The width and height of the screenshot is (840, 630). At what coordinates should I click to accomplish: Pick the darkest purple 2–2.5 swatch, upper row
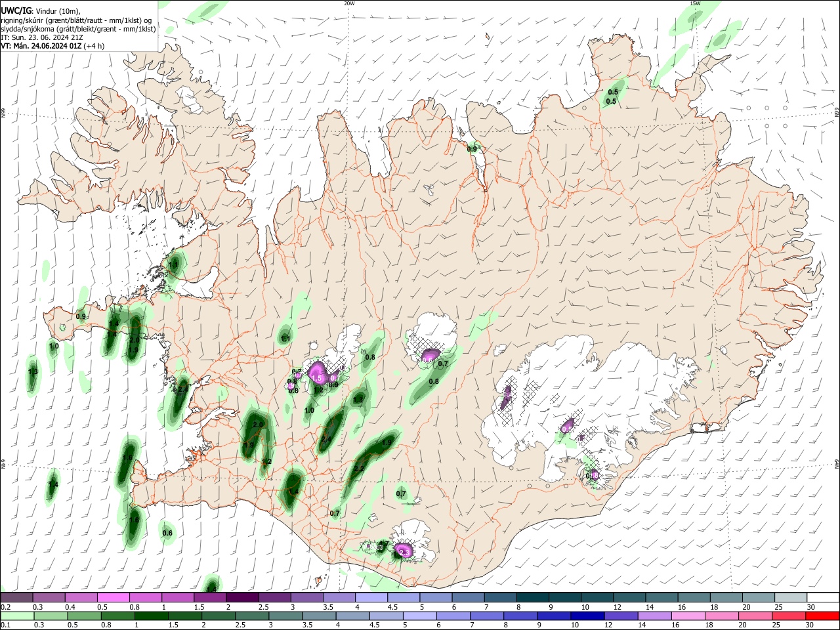241,598
